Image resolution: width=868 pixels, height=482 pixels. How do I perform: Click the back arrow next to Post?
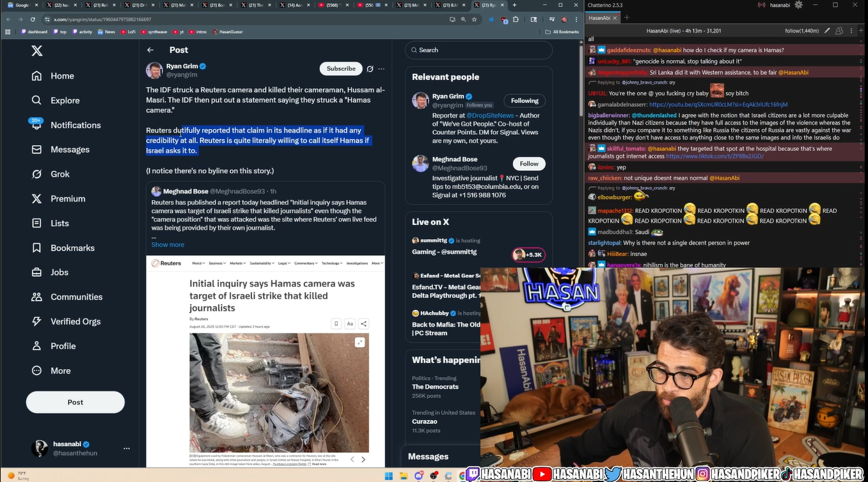[x=150, y=50]
